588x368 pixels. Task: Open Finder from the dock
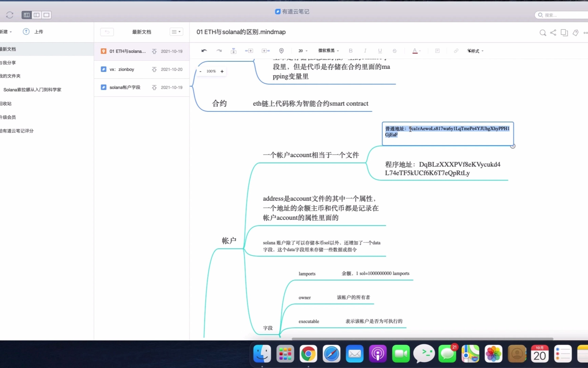[262, 354]
